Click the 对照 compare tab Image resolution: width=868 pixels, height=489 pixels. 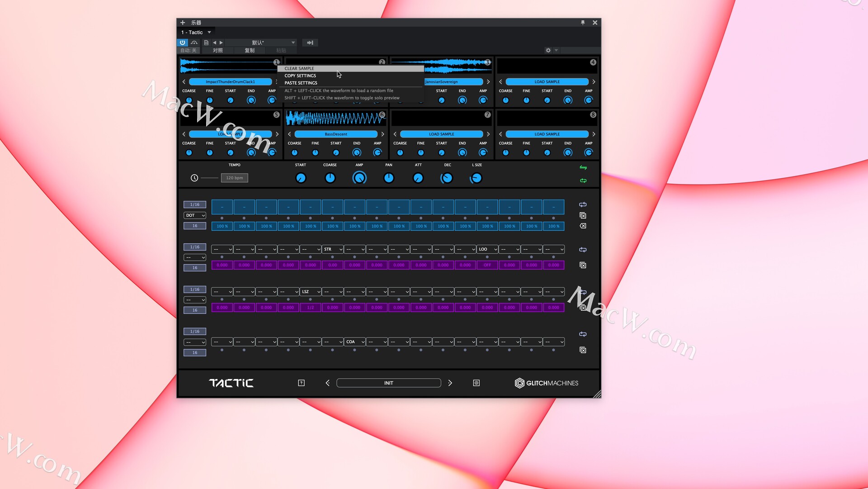pos(218,50)
